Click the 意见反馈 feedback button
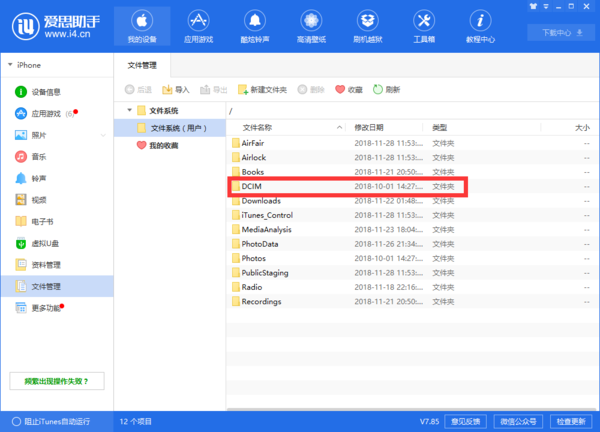Viewport: 600px width, 432px height. [x=465, y=422]
